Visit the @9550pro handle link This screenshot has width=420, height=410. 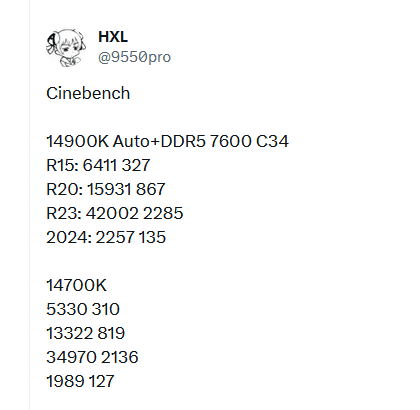(134, 57)
